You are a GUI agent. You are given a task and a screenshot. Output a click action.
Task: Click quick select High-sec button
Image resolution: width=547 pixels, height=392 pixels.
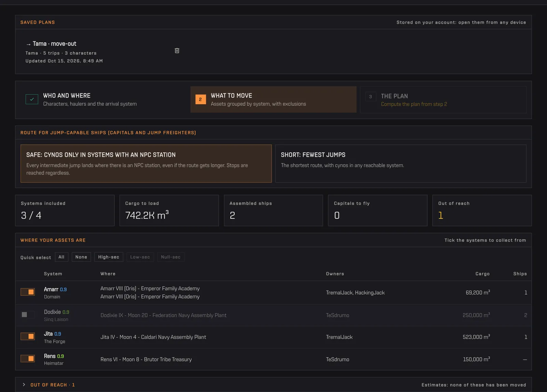[x=109, y=257]
